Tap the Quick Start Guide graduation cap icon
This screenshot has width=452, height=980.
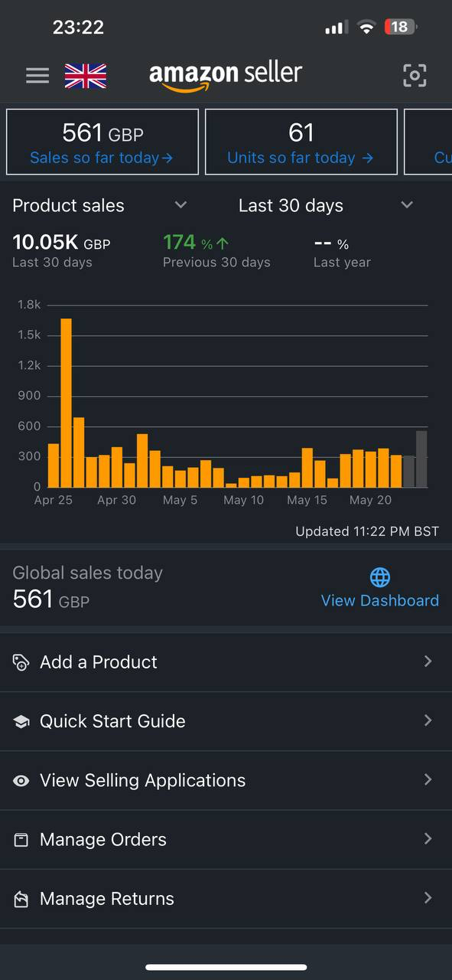21,720
